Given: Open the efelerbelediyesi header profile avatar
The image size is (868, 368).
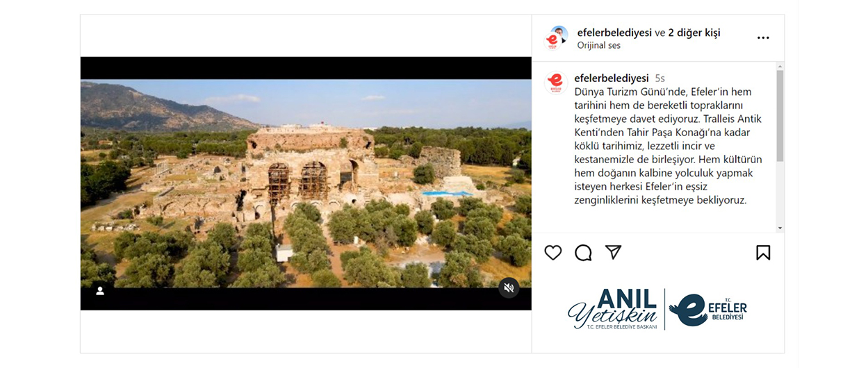Looking at the screenshot, I should tap(556, 37).
